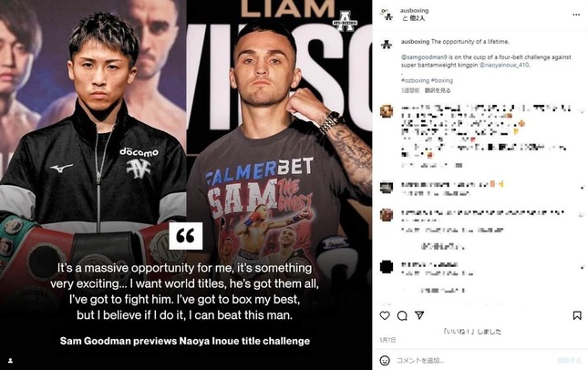
Task: Click the ausboxing username in the header
Action: 415,11
